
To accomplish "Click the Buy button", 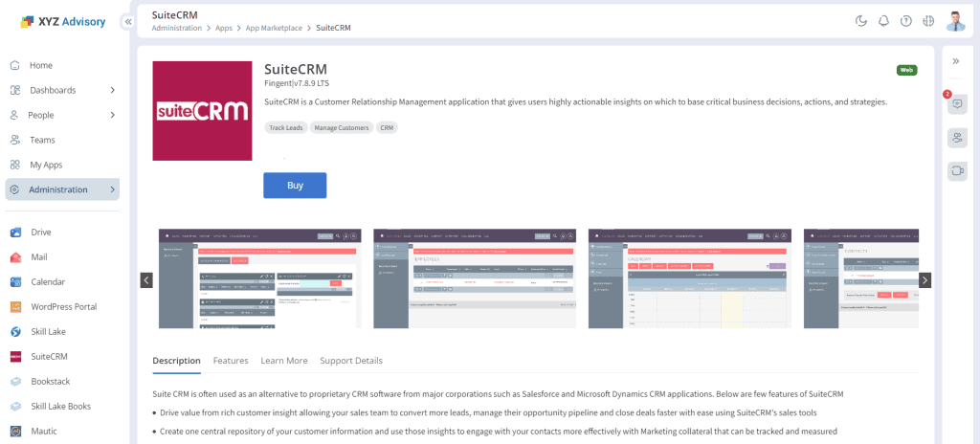I will point(295,185).
